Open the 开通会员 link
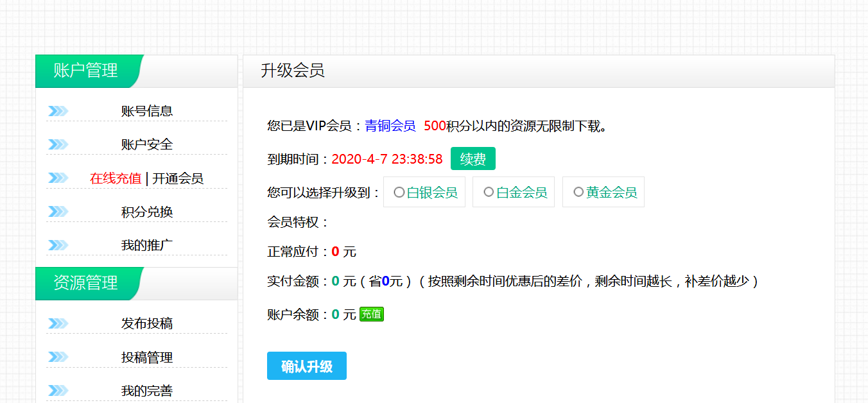This screenshot has width=868, height=403. click(x=178, y=178)
